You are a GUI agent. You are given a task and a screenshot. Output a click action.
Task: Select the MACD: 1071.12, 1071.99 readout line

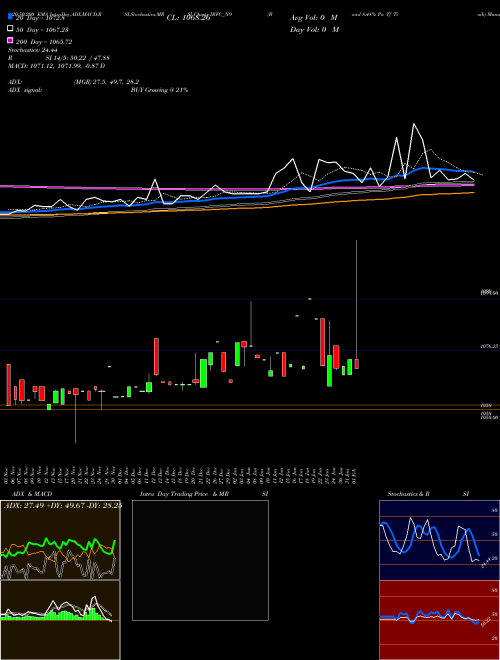pyautogui.click(x=56, y=66)
